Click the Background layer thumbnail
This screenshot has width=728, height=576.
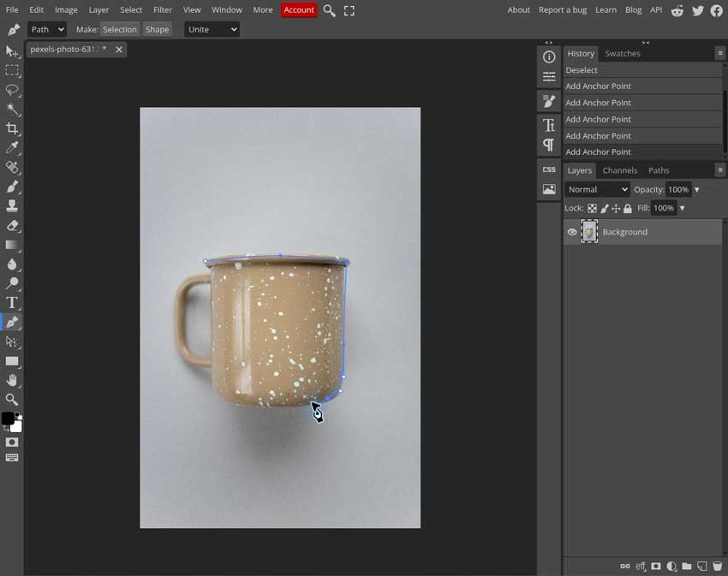[x=589, y=232]
